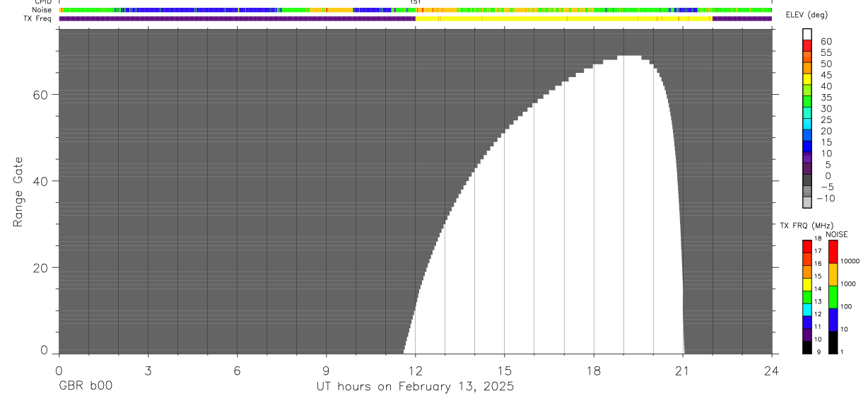This screenshot has height=401, width=868.
Task: Click the 'GBR b00' radar beam label
Action: point(85,386)
